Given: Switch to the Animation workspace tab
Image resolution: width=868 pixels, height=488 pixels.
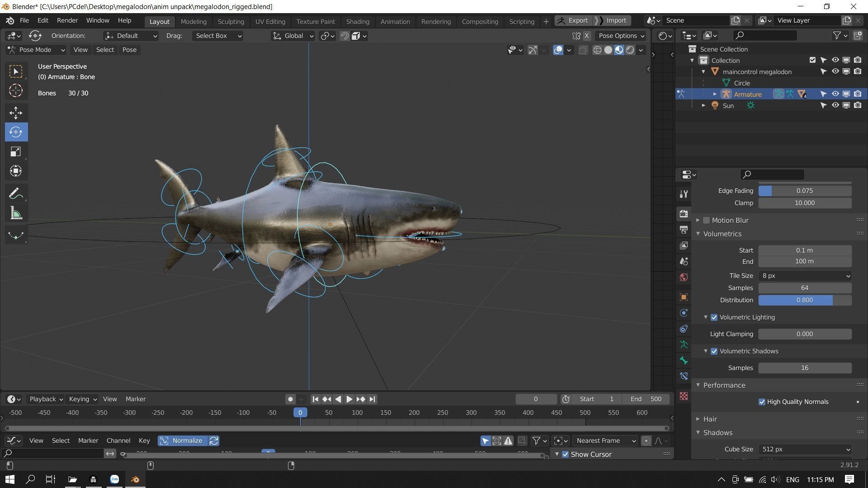Looking at the screenshot, I should point(395,21).
